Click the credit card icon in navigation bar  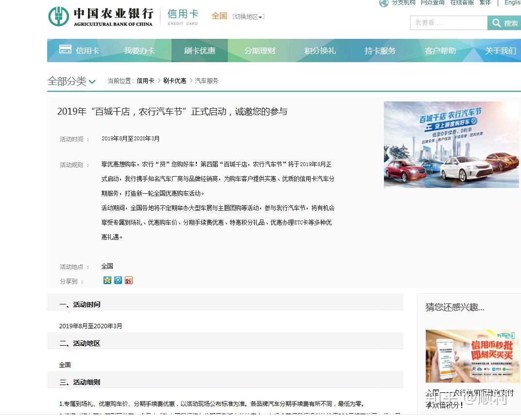[x=65, y=49]
